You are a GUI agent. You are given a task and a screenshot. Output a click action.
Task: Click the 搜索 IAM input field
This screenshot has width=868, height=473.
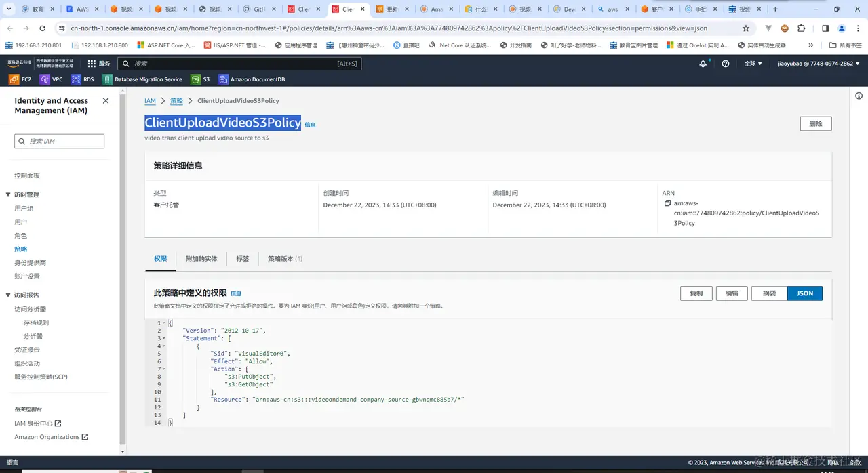point(59,141)
